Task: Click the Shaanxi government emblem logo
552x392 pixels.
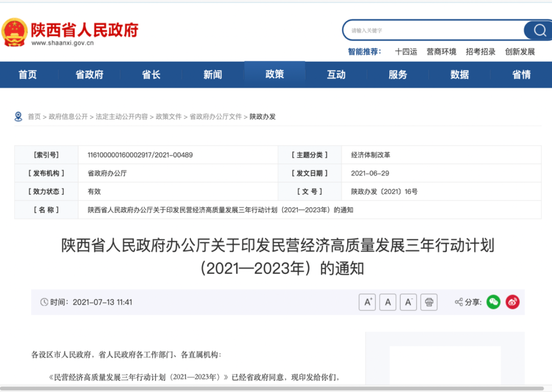Action: point(14,32)
